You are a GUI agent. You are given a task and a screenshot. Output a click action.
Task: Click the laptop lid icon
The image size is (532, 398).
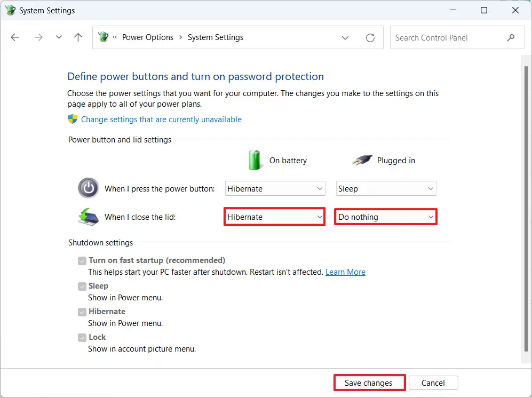click(88, 217)
